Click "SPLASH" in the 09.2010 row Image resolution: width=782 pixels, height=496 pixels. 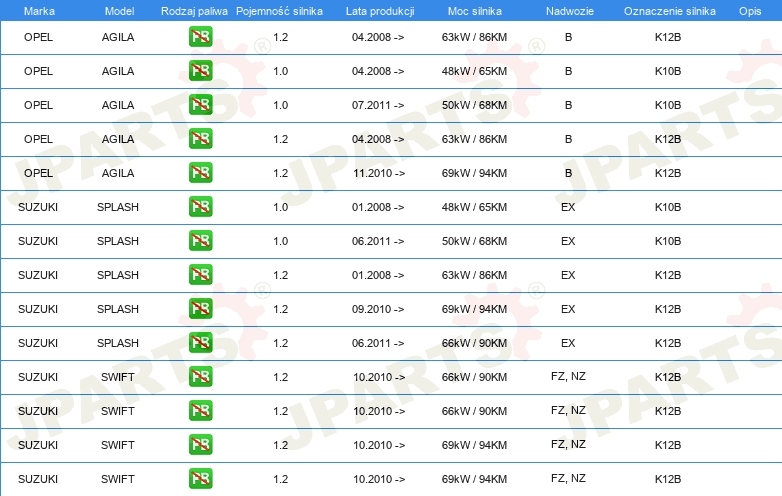(118, 309)
